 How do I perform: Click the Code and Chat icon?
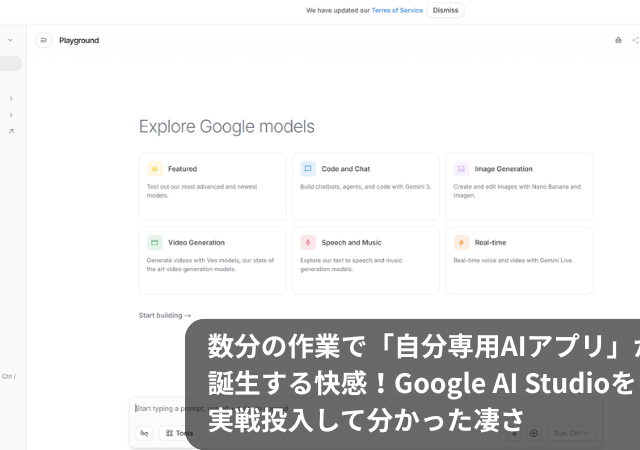click(308, 169)
